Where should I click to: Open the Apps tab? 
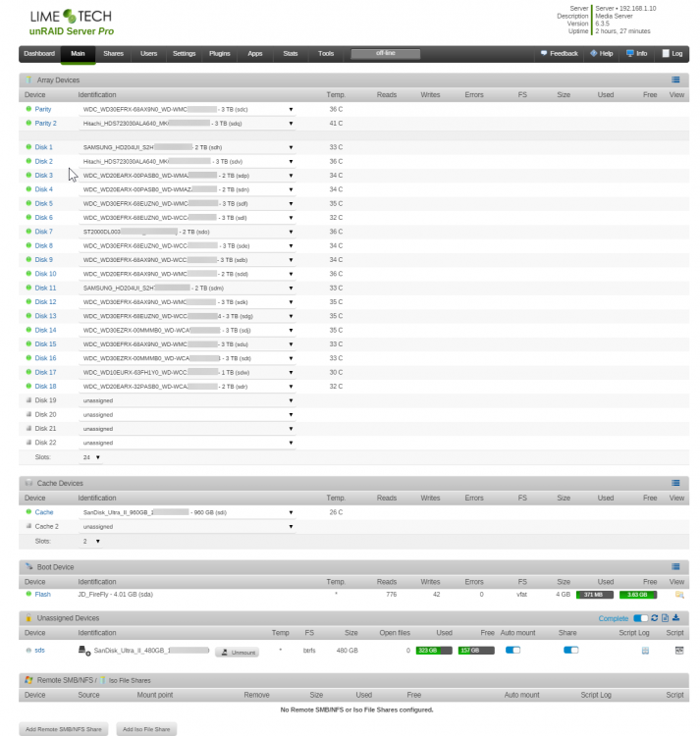pyautogui.click(x=255, y=54)
